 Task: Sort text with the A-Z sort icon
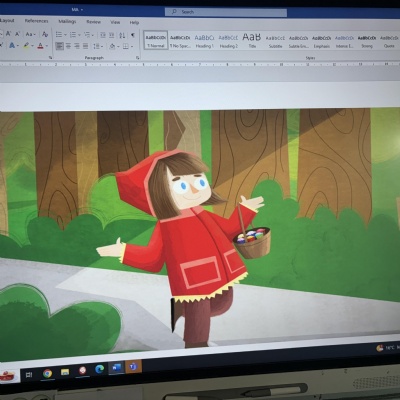coord(122,35)
